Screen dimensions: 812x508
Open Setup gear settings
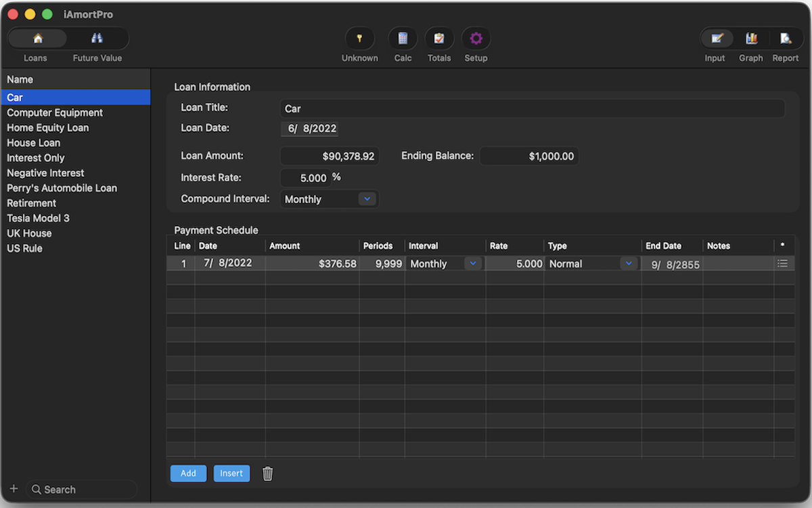(x=476, y=39)
